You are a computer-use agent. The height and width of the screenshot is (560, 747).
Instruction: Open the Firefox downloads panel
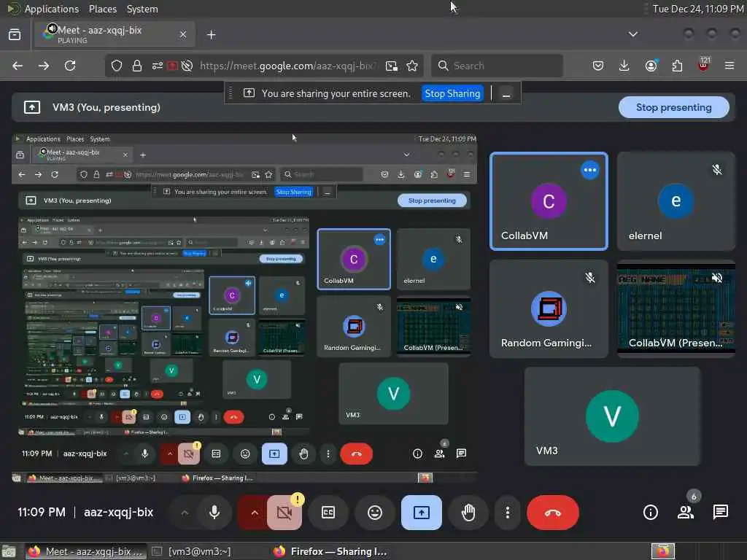coord(624,66)
